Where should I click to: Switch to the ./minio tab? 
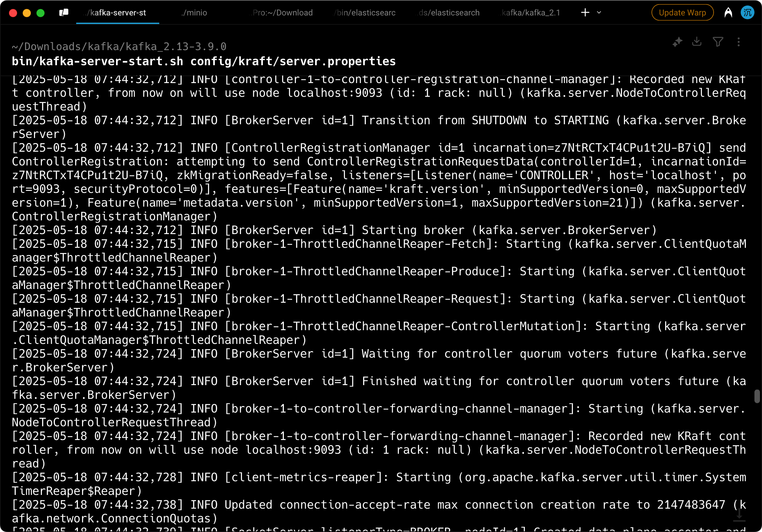pyautogui.click(x=194, y=13)
